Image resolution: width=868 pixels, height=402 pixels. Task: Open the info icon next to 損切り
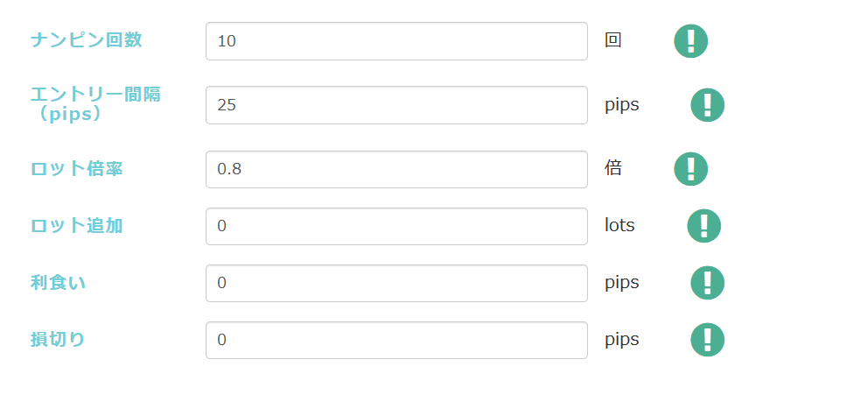click(x=707, y=340)
